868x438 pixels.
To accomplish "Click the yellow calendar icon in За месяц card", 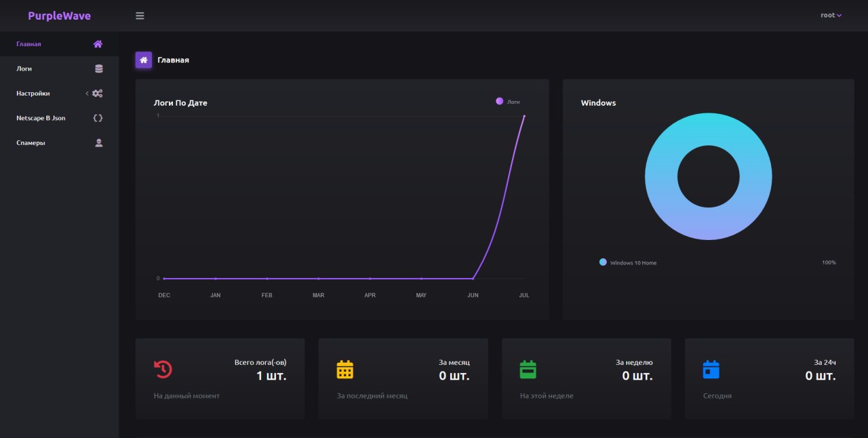I will click(345, 370).
